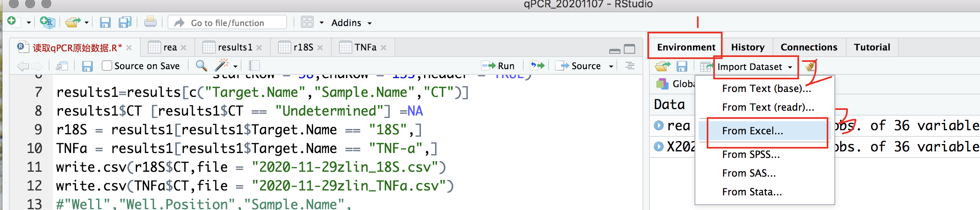Switch to the Tutorial tab
980x210 pixels.
point(872,47)
